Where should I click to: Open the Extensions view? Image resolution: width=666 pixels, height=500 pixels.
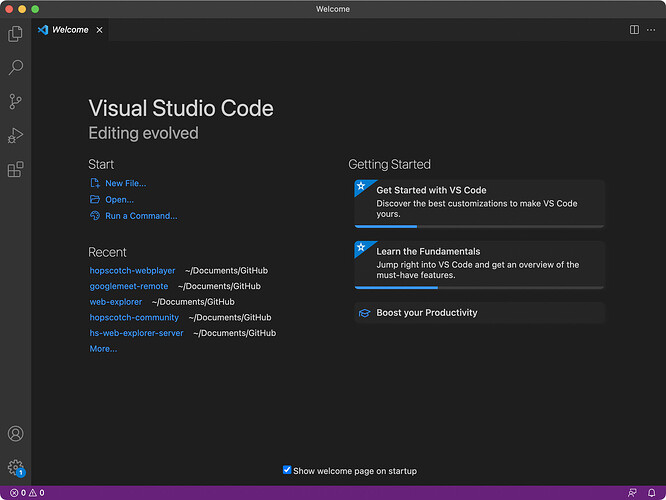(x=15, y=169)
